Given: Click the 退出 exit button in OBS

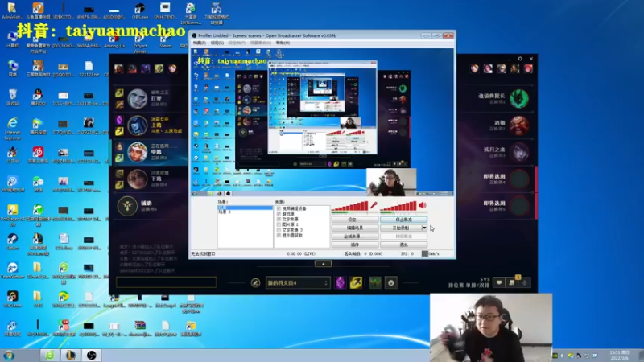Looking at the screenshot, I should pos(404,245).
